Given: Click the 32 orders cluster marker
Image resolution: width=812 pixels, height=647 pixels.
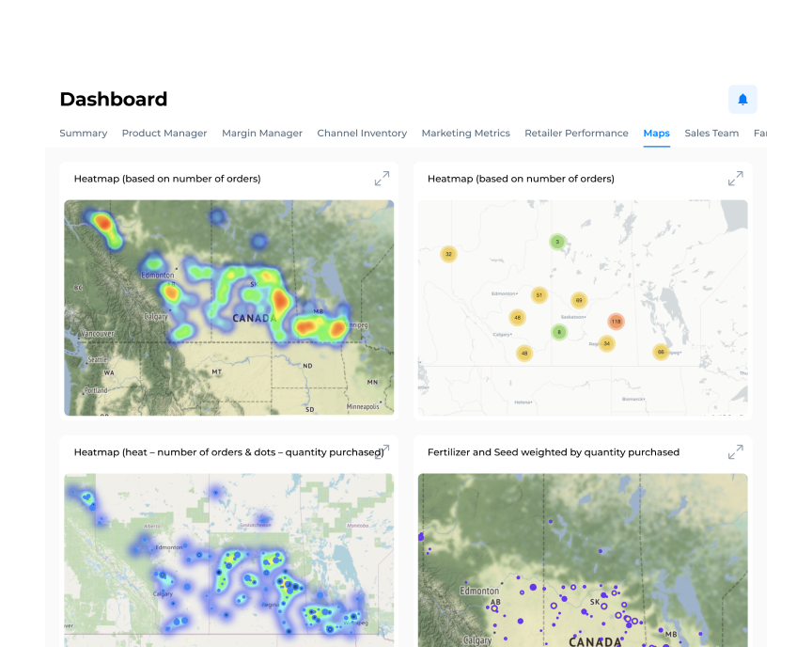Looking at the screenshot, I should tap(448, 254).
